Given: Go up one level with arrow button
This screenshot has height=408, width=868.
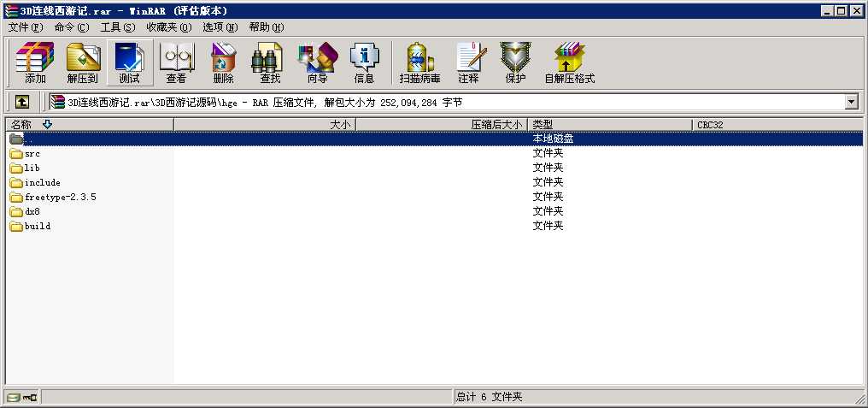Looking at the screenshot, I should 22,102.
